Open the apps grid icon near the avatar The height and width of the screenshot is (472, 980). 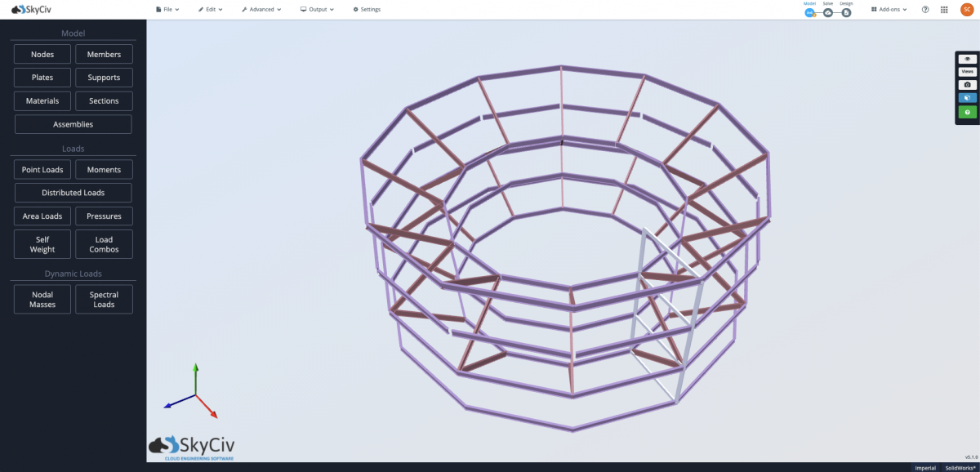point(942,9)
